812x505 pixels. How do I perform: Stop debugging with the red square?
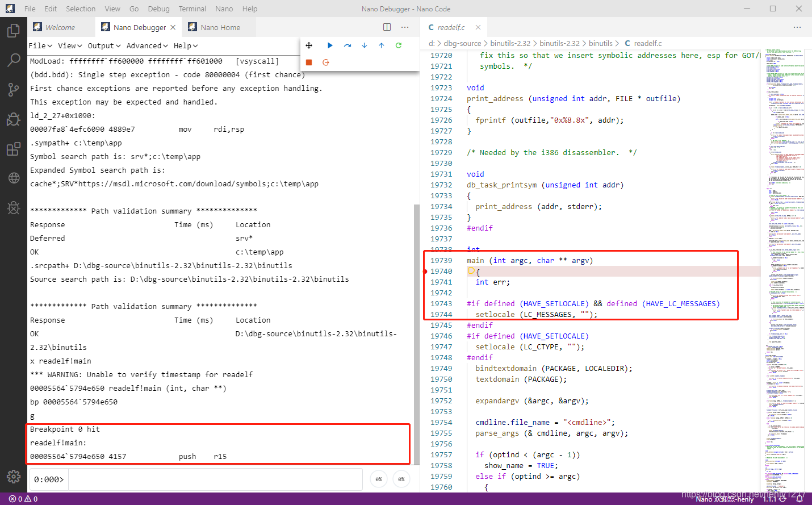309,62
